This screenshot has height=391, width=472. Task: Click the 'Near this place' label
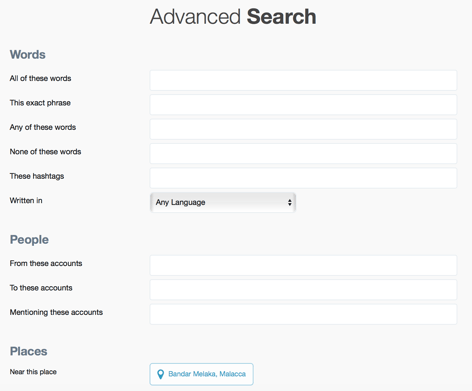tap(33, 372)
